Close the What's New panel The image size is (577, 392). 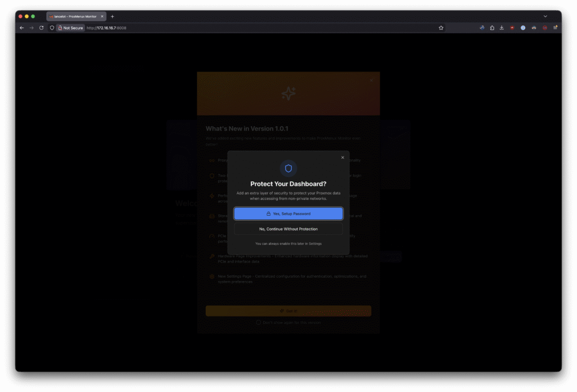pyautogui.click(x=371, y=80)
